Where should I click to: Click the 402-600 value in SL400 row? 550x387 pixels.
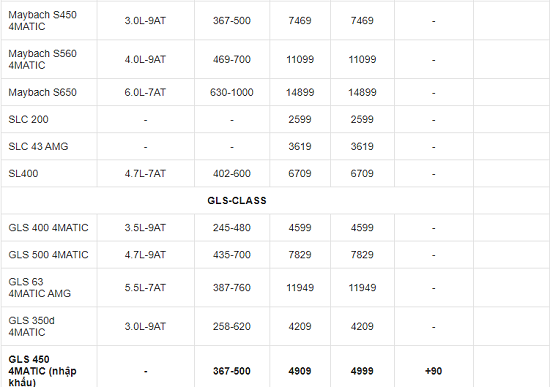[232, 173]
